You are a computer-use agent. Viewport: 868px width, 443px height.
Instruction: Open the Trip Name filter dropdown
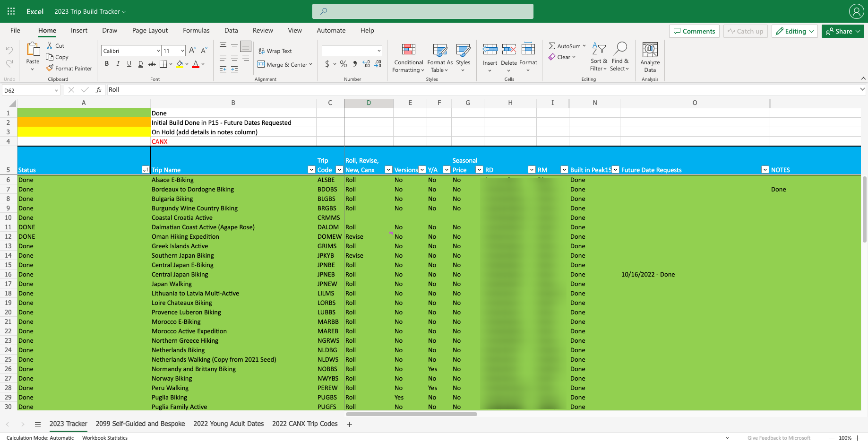(311, 170)
